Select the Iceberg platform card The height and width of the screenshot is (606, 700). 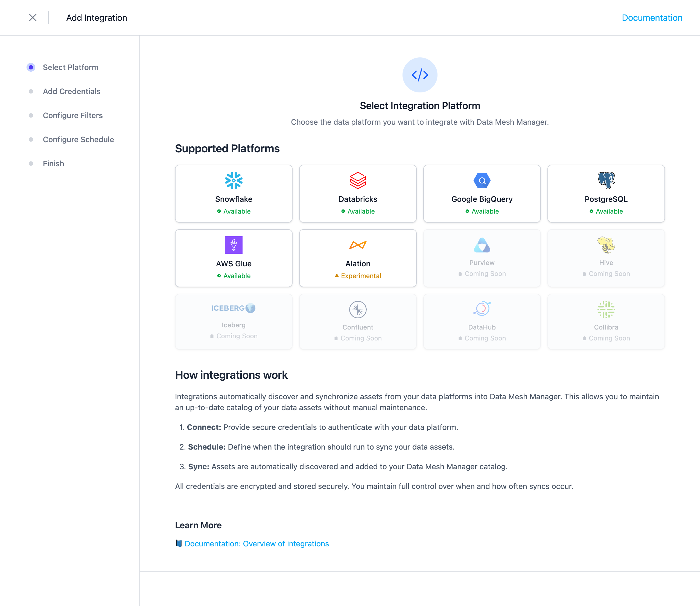pos(233,321)
